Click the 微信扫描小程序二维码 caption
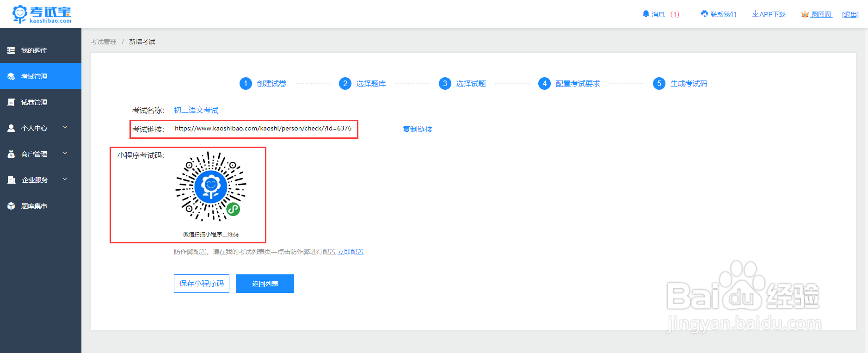 [211, 235]
